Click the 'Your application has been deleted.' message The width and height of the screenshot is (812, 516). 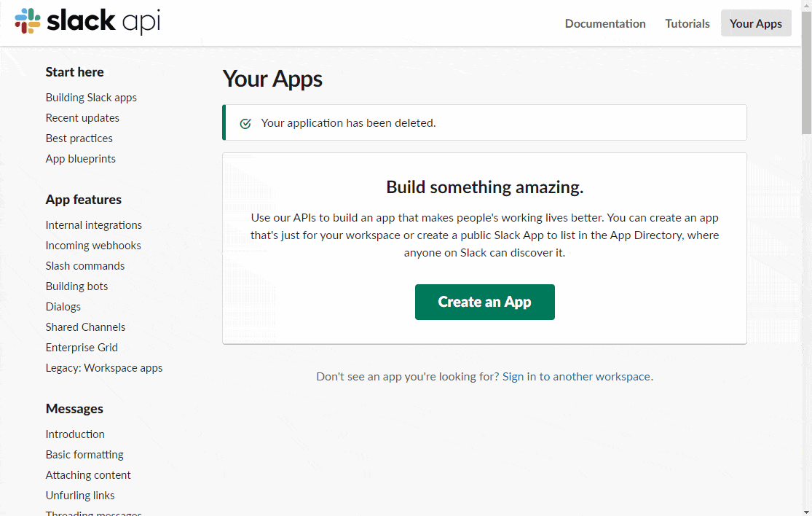[348, 123]
